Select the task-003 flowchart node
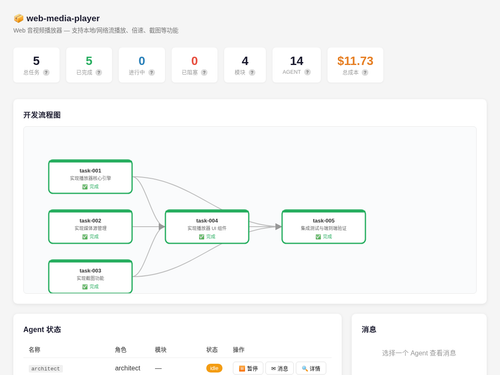500x375 pixels. (x=90, y=277)
